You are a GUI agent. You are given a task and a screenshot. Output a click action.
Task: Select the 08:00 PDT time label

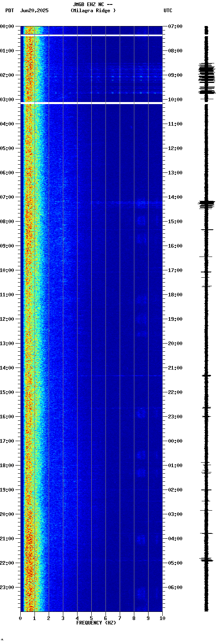point(7,222)
